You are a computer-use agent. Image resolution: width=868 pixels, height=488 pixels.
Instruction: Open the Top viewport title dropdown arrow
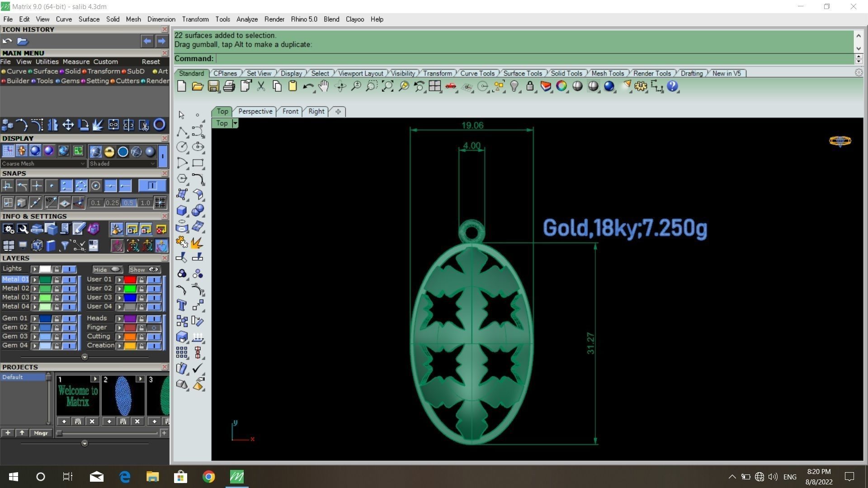coord(235,123)
